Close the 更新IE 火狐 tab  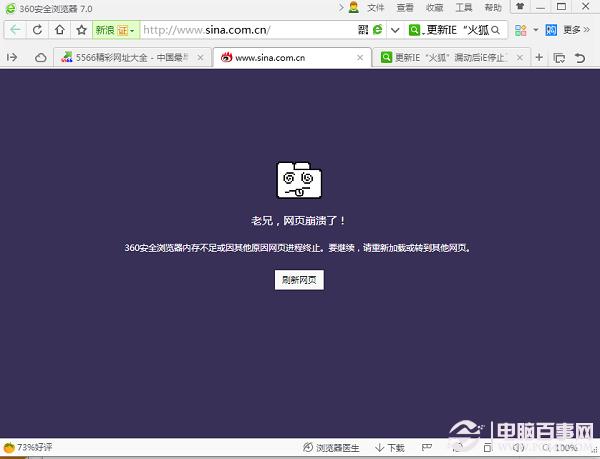[x=519, y=58]
